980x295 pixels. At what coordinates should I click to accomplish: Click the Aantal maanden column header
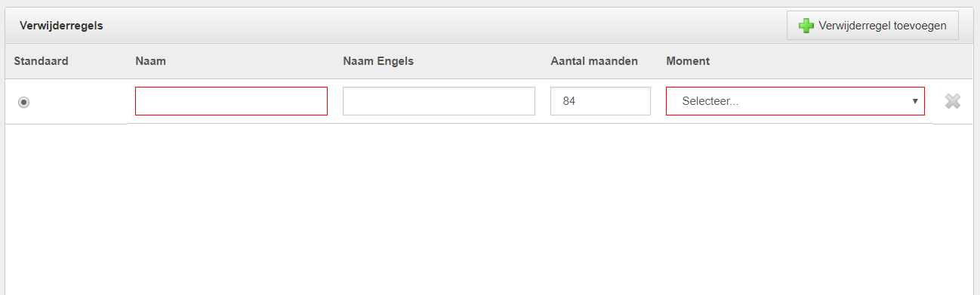(x=594, y=61)
